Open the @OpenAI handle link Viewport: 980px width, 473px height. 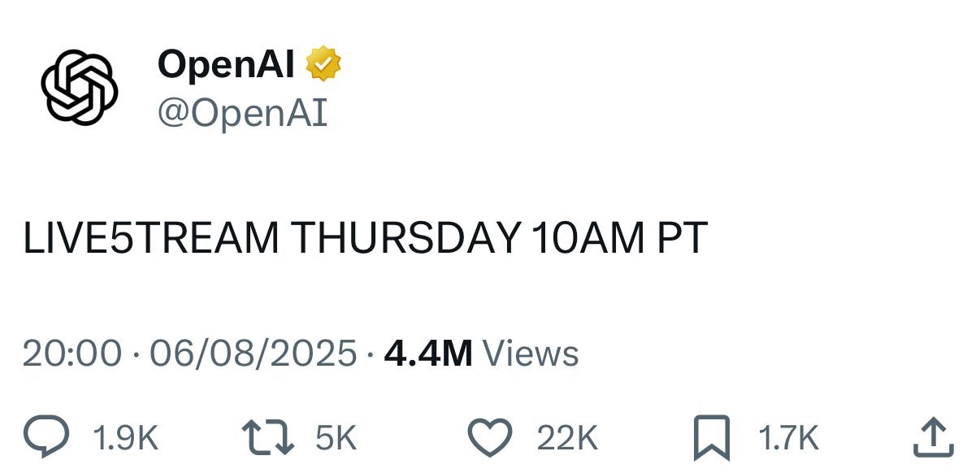pyautogui.click(x=241, y=114)
